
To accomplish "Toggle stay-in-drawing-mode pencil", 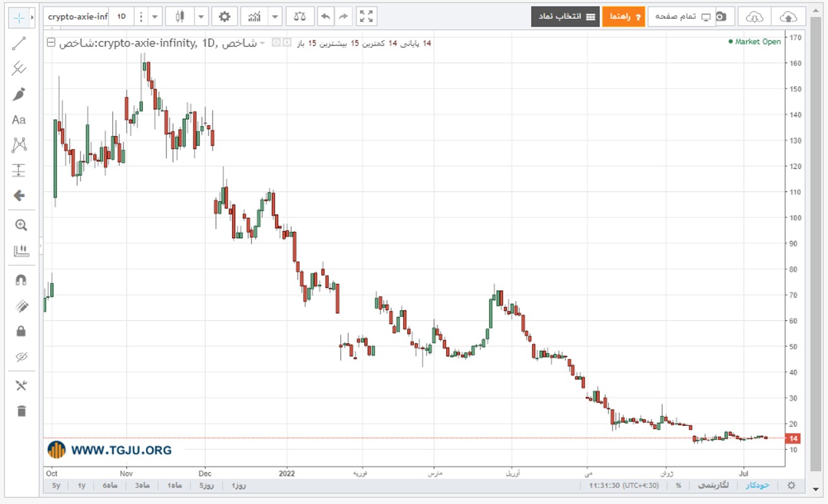I will [x=21, y=306].
